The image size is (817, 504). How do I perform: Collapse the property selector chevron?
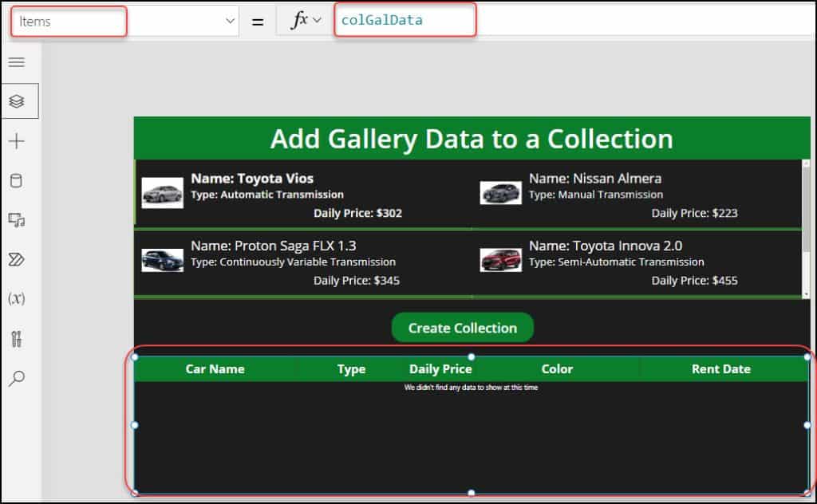(x=231, y=21)
